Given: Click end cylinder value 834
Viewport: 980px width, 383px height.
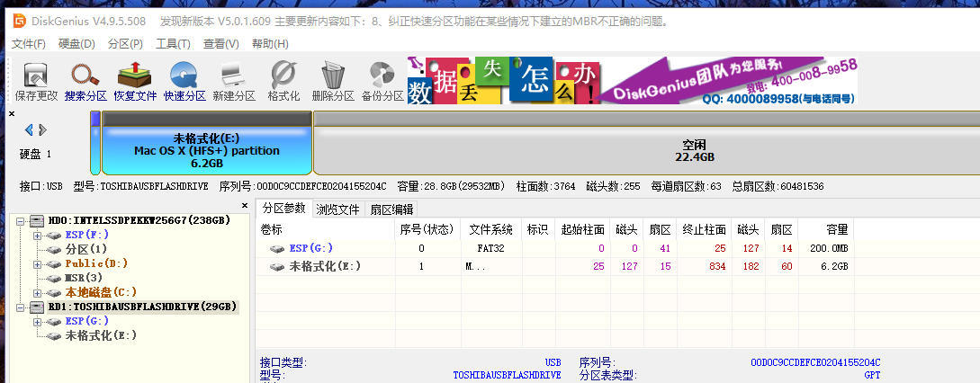Looking at the screenshot, I should pyautogui.click(x=717, y=267).
